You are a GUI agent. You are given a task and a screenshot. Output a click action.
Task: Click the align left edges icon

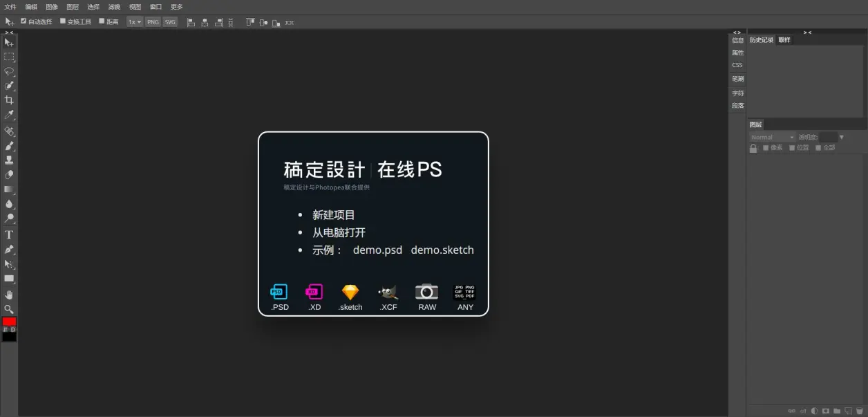191,22
